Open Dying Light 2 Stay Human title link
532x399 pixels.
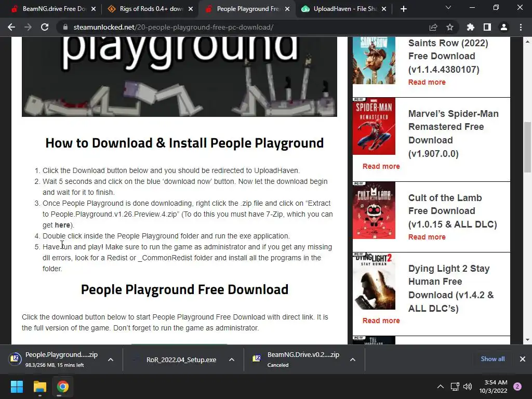451,288
